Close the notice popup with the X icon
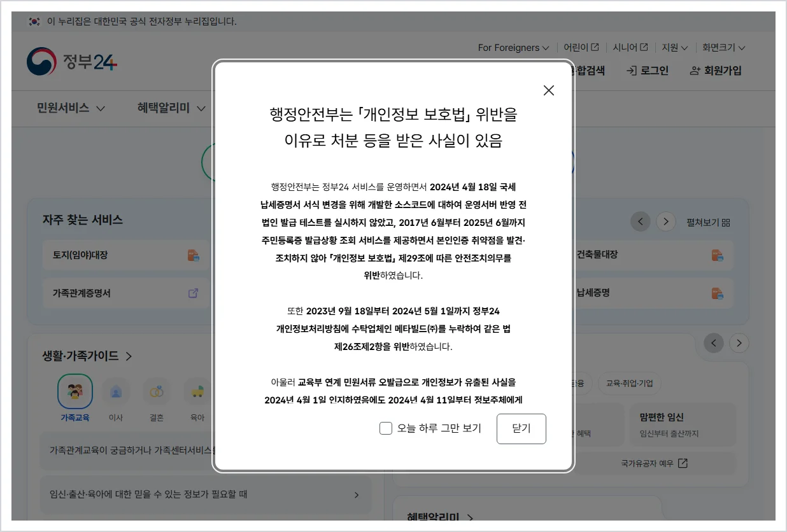This screenshot has width=787, height=532. pyautogui.click(x=549, y=90)
